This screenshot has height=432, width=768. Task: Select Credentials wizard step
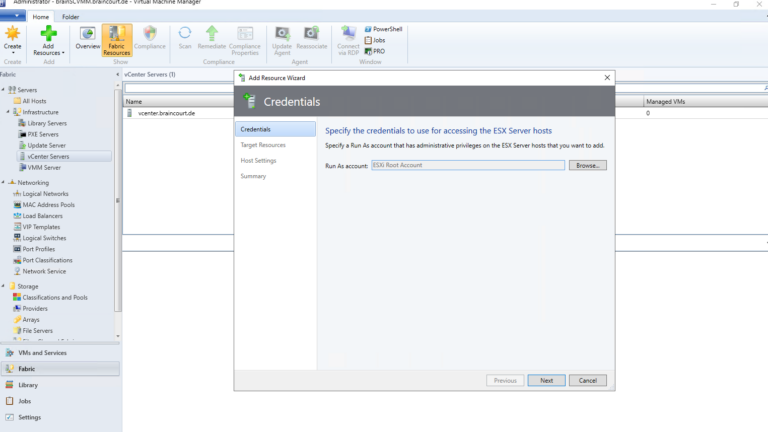275,129
